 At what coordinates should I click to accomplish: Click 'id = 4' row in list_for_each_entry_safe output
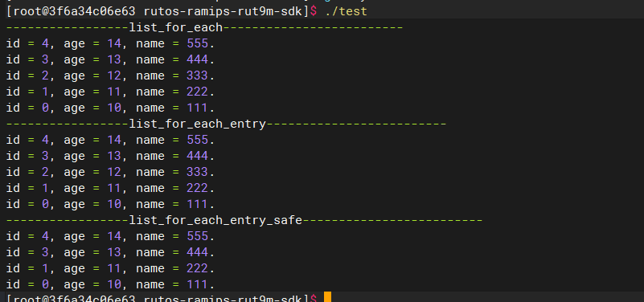[x=110, y=236]
